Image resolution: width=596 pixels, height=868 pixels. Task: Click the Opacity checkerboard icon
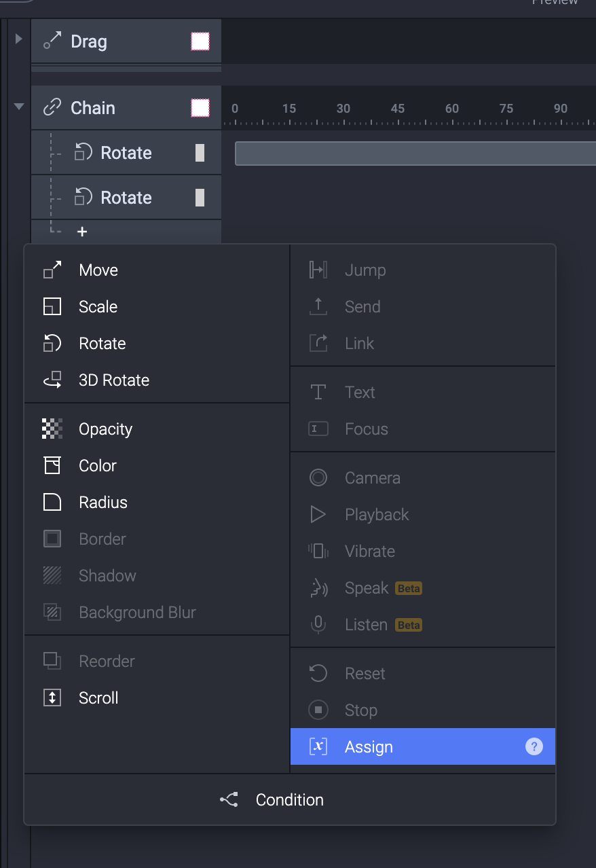tap(52, 429)
